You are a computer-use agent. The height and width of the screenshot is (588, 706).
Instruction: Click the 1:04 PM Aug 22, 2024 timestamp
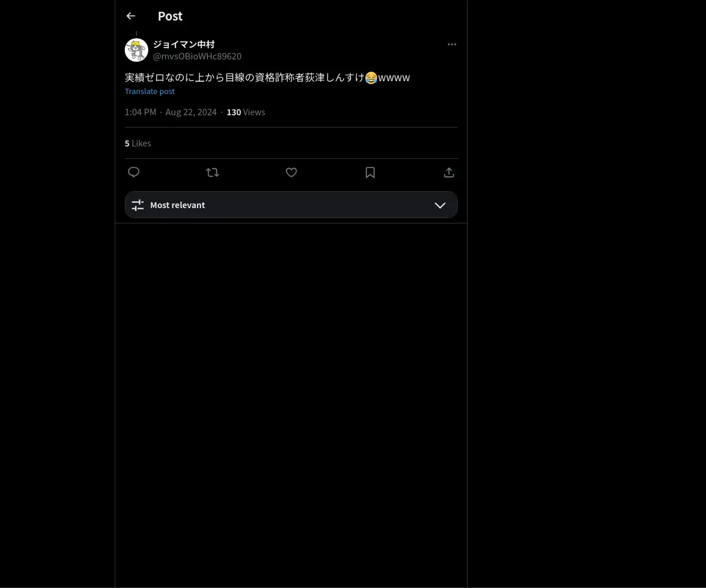[x=171, y=112]
